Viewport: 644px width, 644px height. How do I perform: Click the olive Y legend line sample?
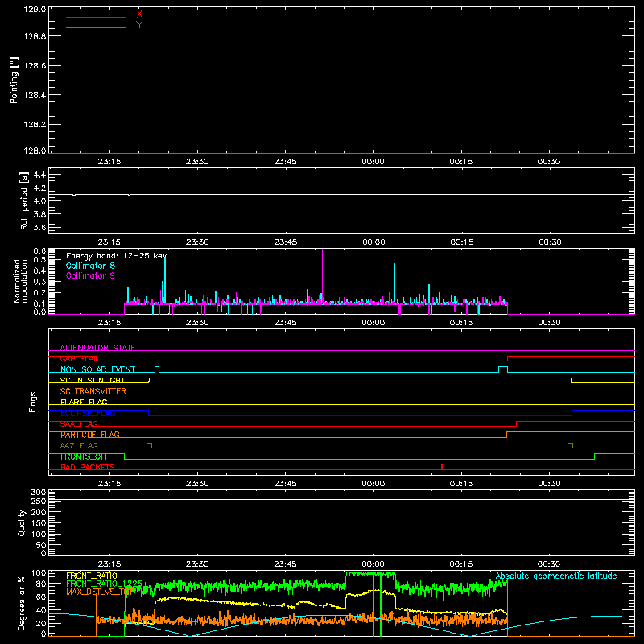(x=96, y=28)
